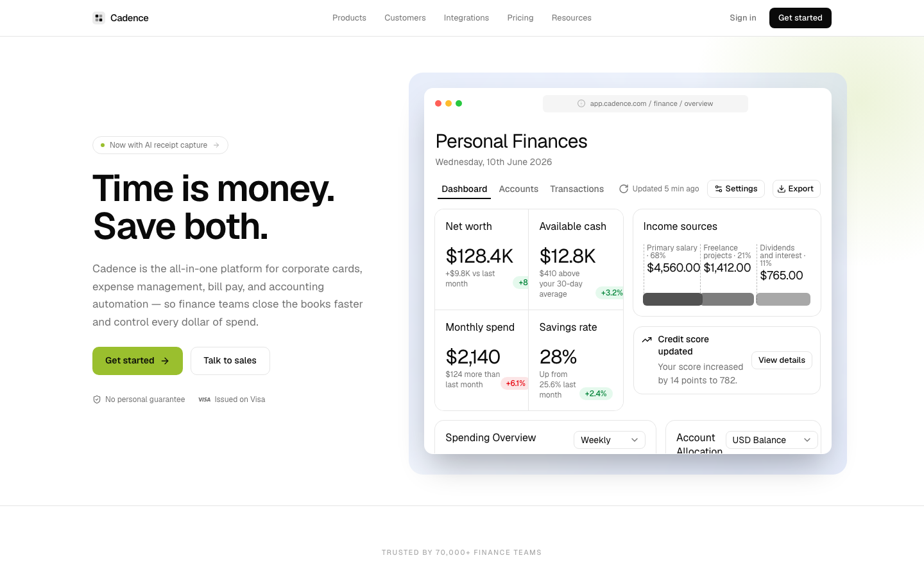The width and height of the screenshot is (924, 578).
Task: Click the arrow icon in the AI receipt capture pill
Action: click(x=216, y=145)
